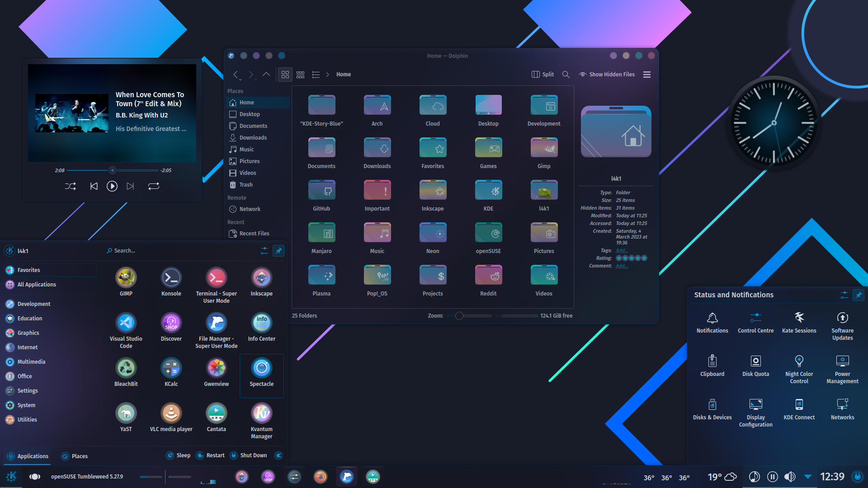Open Status panel configure options icon

(x=844, y=295)
